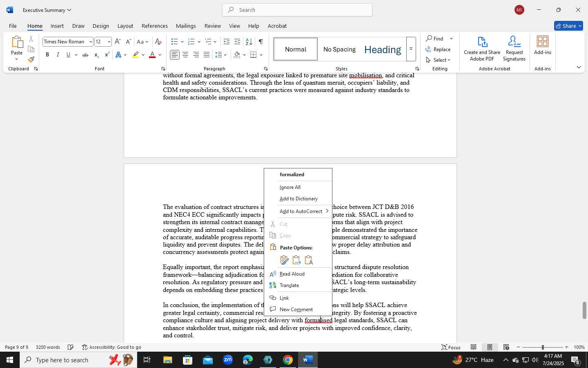This screenshot has height=368, width=588.
Task: Apply yellow text highlight color
Action: 136,55
